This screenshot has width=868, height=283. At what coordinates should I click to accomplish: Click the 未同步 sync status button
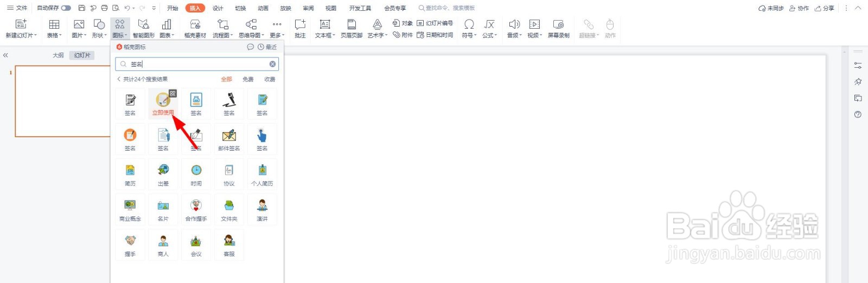coord(771,8)
